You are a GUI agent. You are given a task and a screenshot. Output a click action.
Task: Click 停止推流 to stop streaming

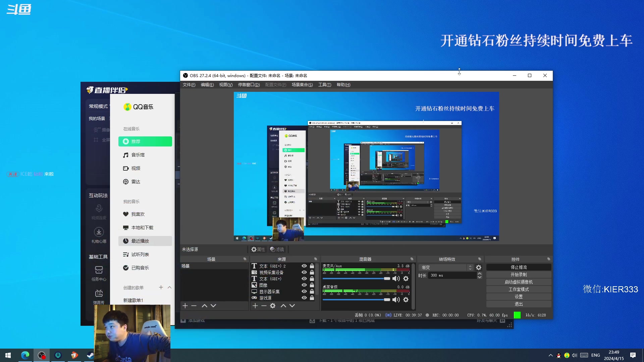point(519,267)
